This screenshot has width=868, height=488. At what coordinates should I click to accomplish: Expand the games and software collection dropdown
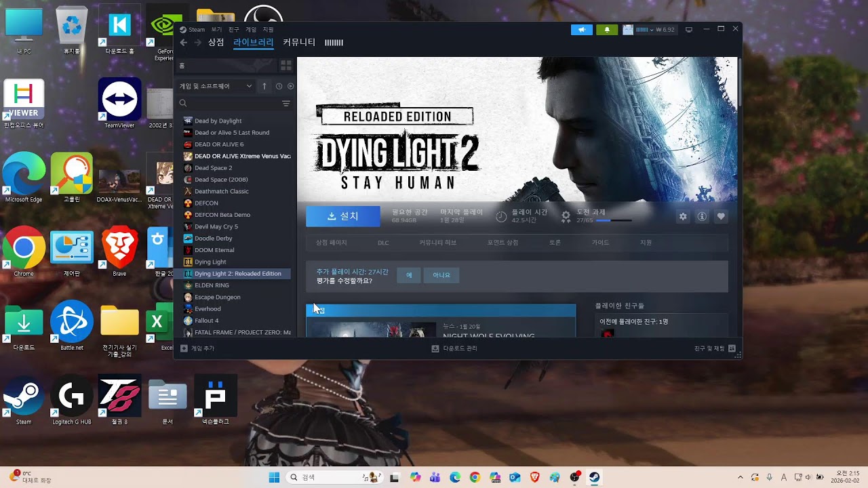[216, 86]
